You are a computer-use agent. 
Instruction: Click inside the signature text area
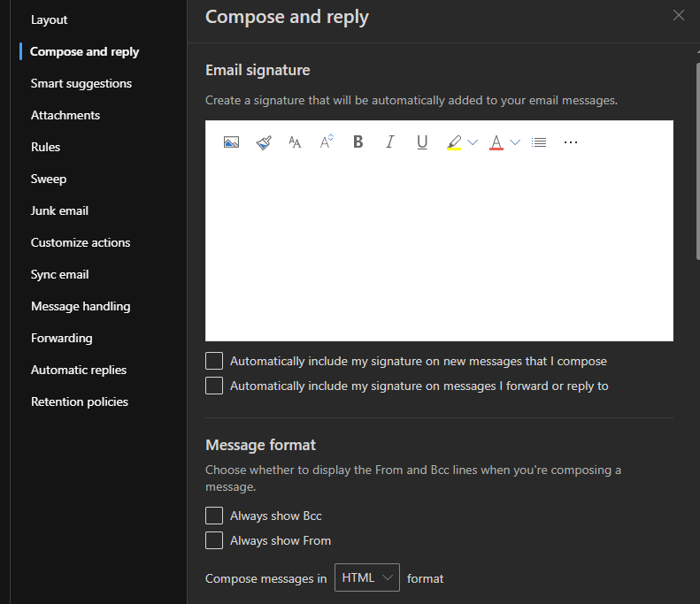point(439,249)
